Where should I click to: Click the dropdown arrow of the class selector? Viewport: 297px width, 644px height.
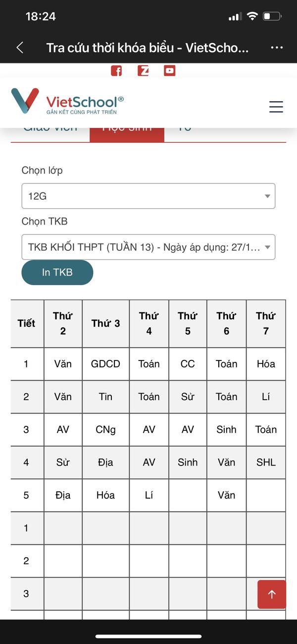click(267, 196)
